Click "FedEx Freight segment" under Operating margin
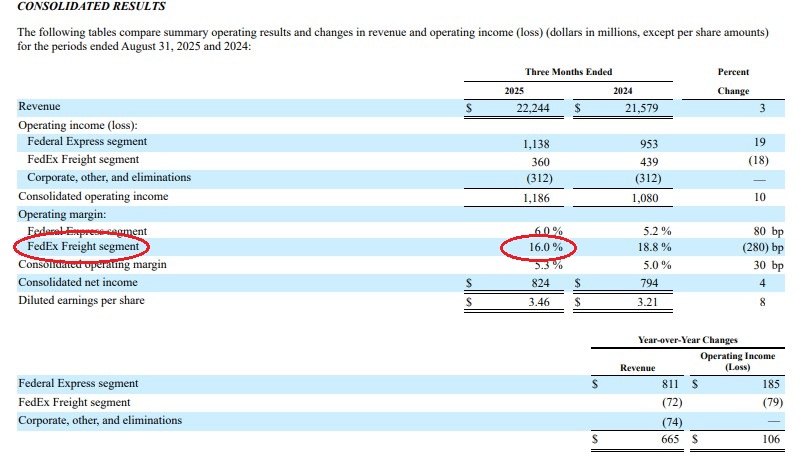 pos(83,247)
